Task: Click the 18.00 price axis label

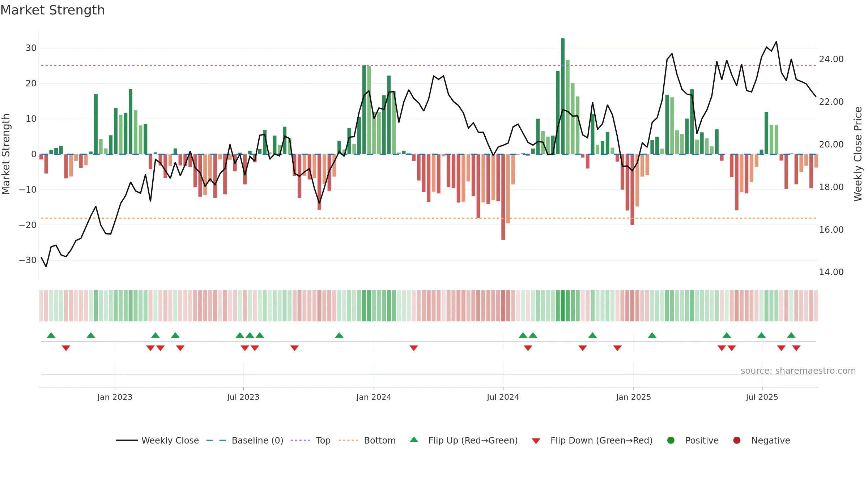Action: pyautogui.click(x=831, y=187)
